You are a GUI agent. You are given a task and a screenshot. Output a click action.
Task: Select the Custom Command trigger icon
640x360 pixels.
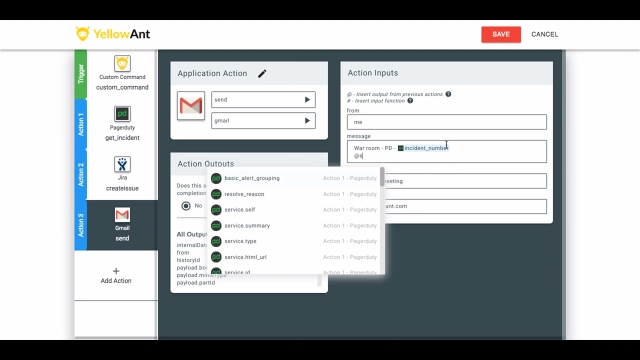click(x=122, y=64)
